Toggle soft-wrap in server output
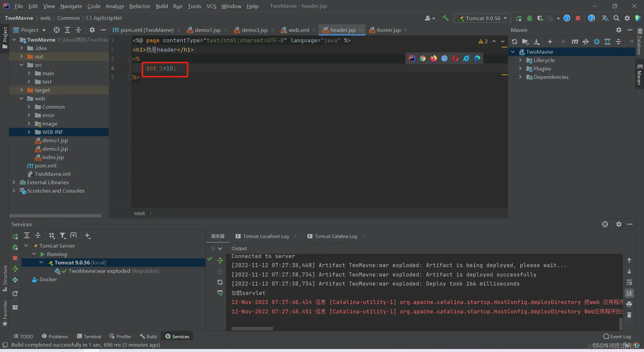The width and height of the screenshot is (644, 352). click(x=629, y=282)
